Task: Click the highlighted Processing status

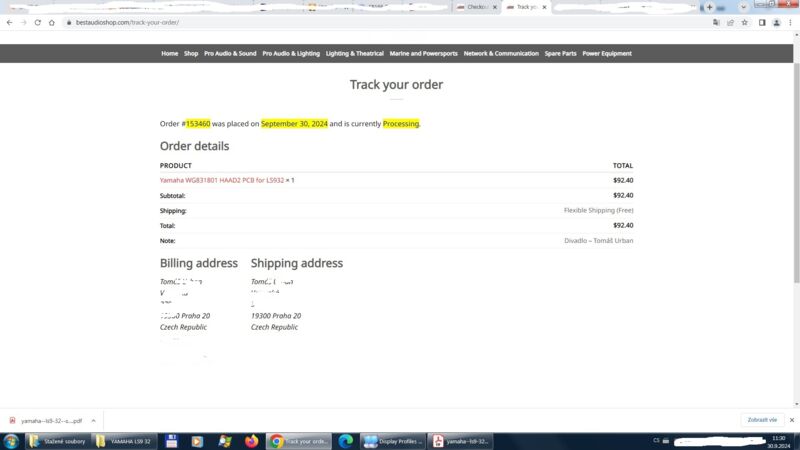Action: [x=401, y=123]
